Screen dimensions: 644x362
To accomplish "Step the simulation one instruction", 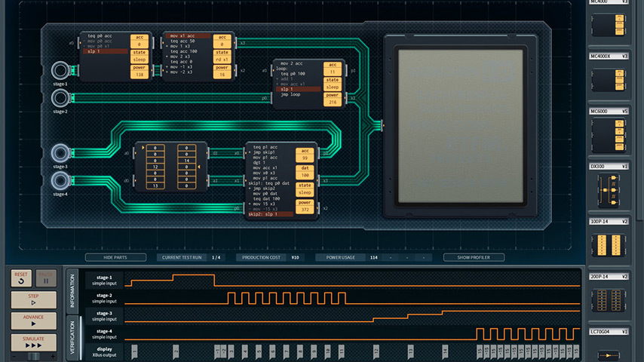I will 32,299.
